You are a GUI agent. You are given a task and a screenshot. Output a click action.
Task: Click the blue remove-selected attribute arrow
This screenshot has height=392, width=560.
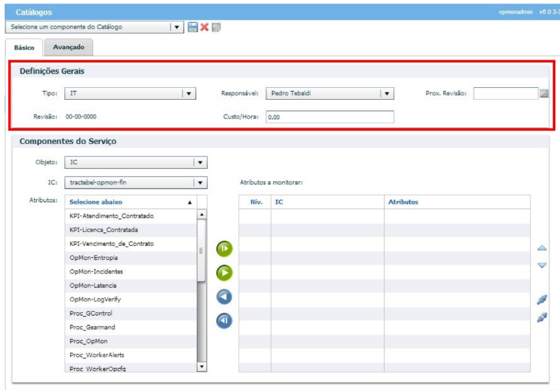point(224,297)
